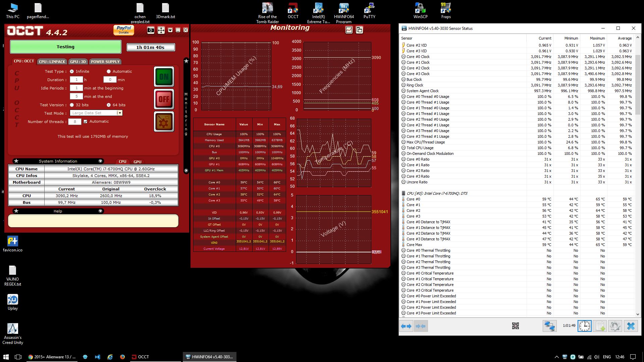
Task: Expand the System Information arrow
Action: [x=100, y=161]
